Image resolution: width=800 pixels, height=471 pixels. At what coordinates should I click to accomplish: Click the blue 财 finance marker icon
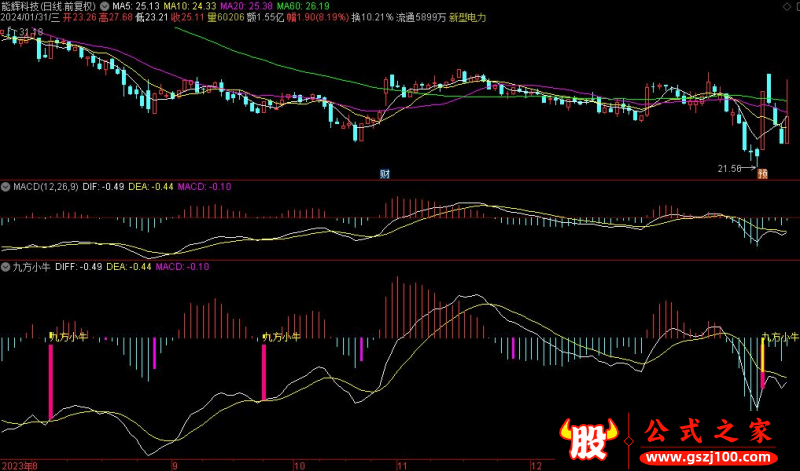pyautogui.click(x=385, y=174)
